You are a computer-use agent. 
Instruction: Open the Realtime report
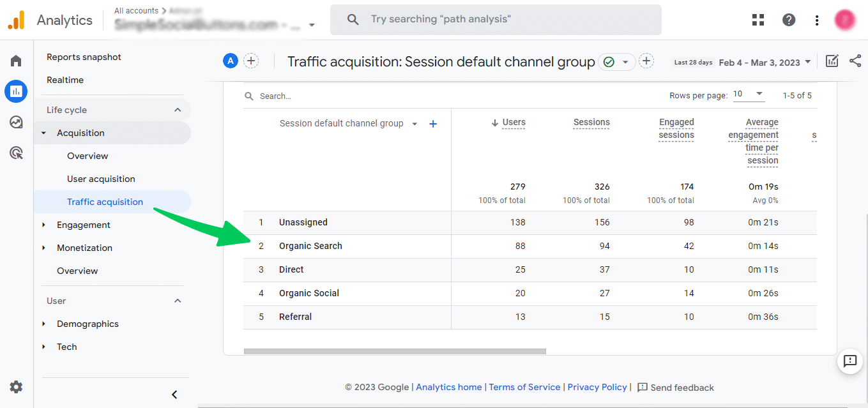click(x=65, y=79)
